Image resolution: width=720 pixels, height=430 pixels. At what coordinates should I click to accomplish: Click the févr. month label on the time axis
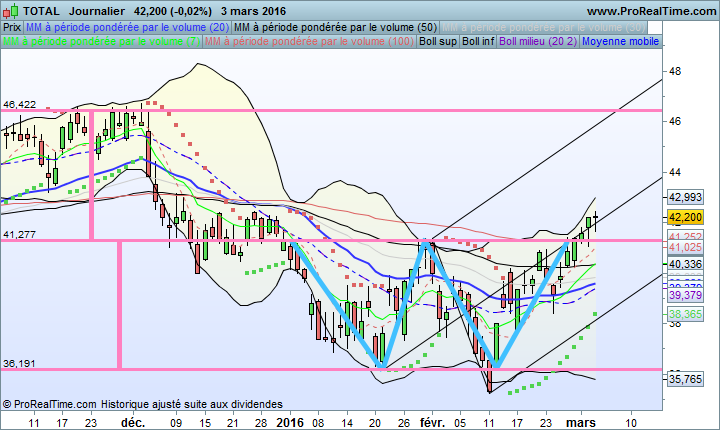tap(433, 423)
